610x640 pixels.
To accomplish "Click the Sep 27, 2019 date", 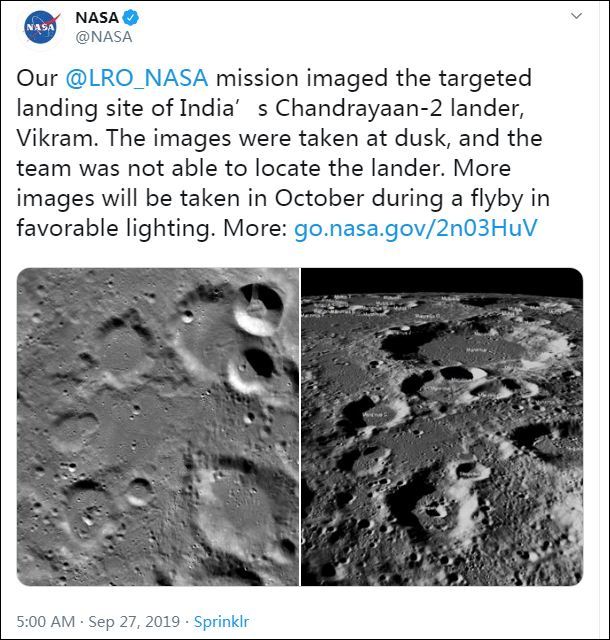I will [132, 621].
